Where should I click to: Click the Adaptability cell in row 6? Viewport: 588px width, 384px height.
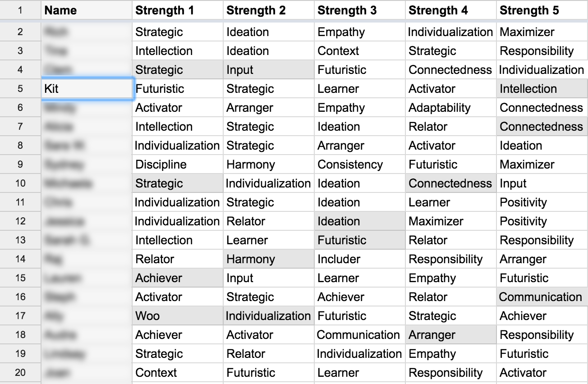click(x=451, y=108)
